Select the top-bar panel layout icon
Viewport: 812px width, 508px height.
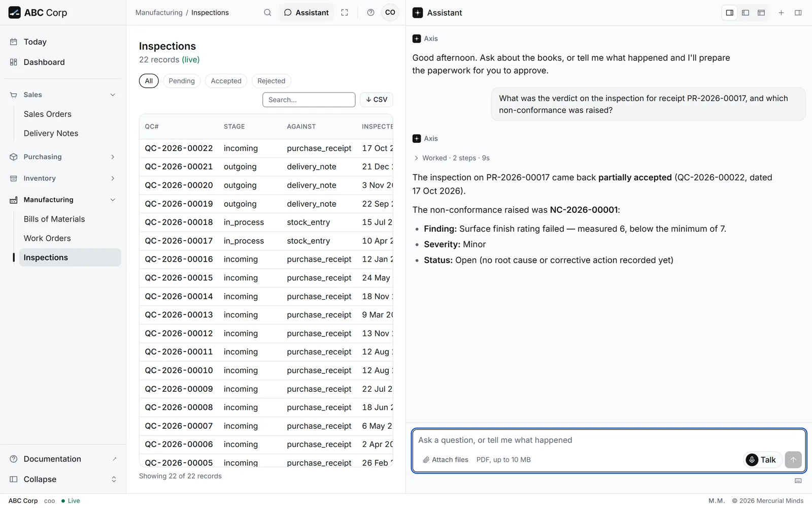[x=761, y=13]
